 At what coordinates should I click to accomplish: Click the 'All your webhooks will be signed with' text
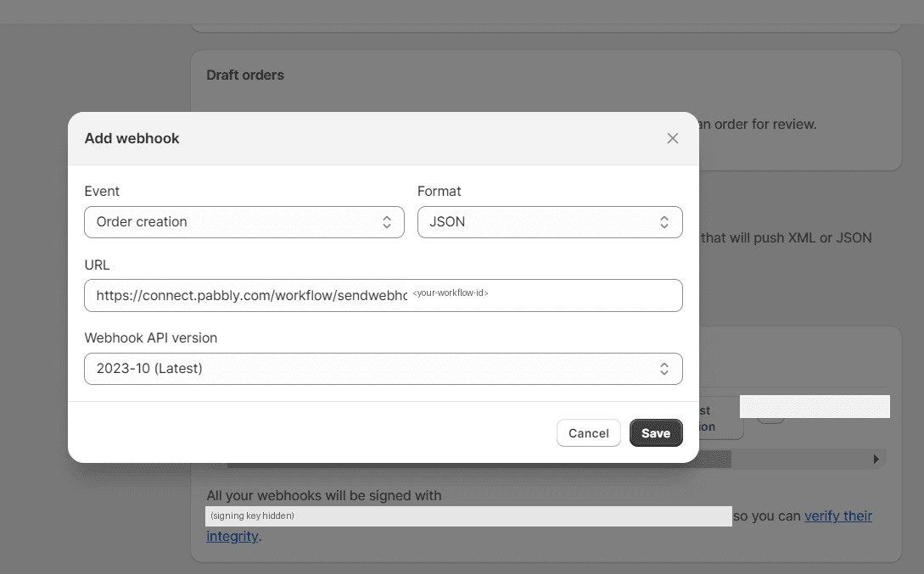point(324,496)
